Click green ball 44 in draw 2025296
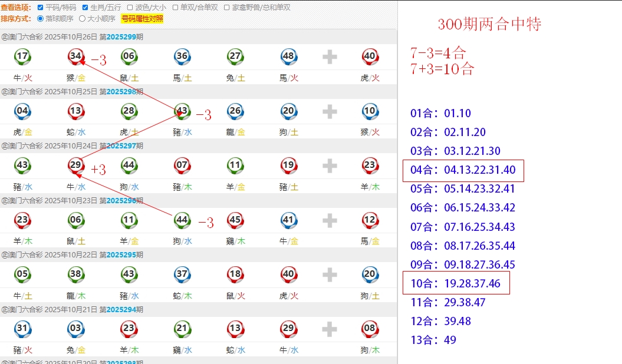Screen dimensions: 622x364 click(x=182, y=220)
